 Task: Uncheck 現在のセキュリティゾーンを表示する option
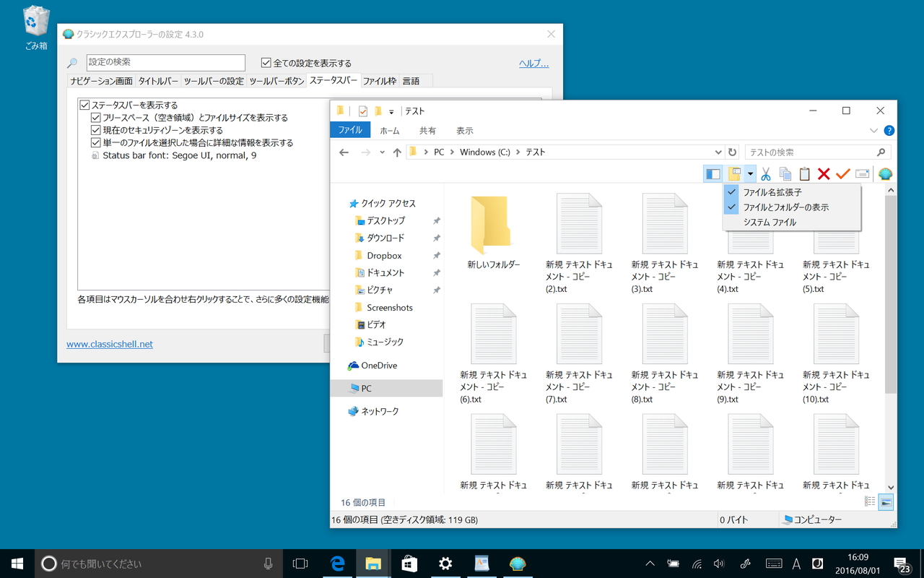coord(95,130)
